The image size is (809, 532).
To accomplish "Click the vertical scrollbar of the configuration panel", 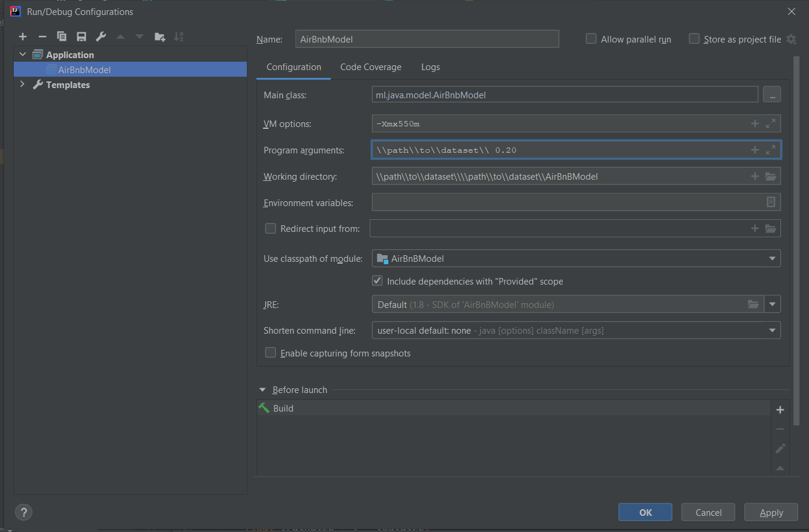I will (x=796, y=240).
